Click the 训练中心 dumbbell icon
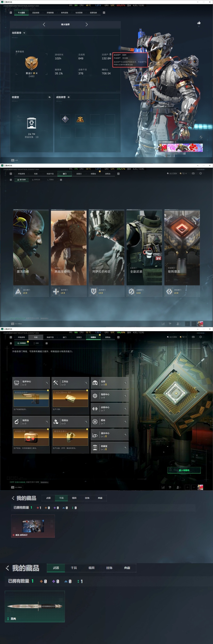 pyautogui.click(x=95, y=409)
